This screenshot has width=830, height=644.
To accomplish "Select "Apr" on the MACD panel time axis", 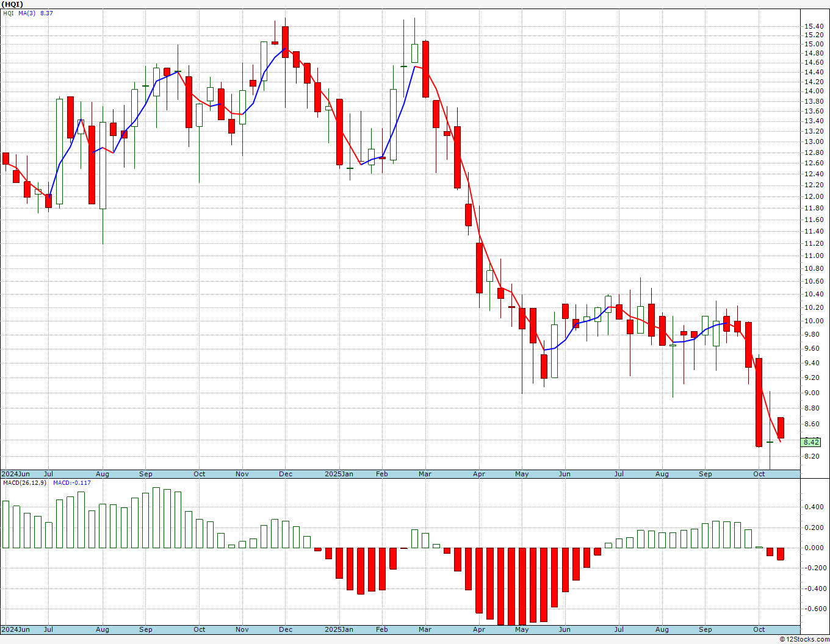I will click(479, 629).
